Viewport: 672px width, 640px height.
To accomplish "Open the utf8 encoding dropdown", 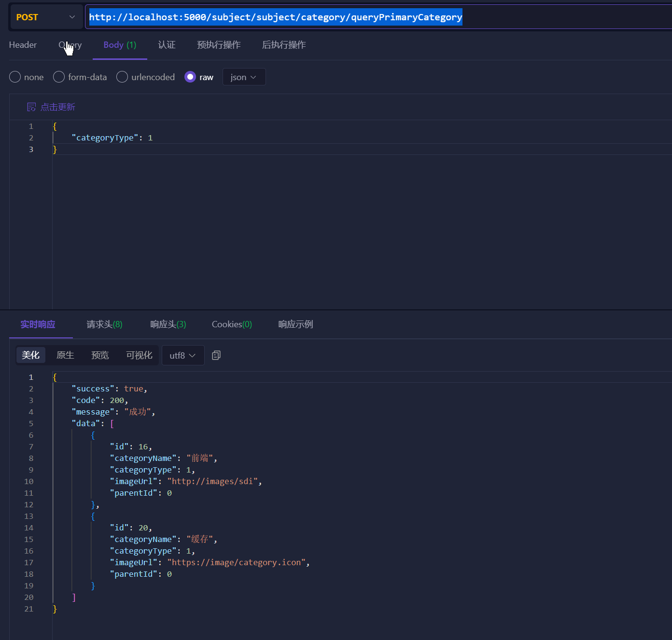I will [x=183, y=355].
